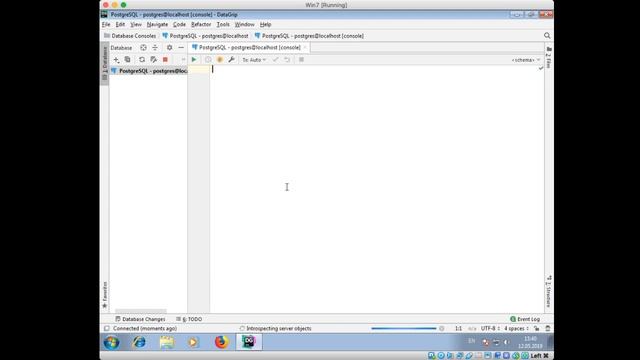Click tool windows toggle icon at bottom-left corner
Image resolution: width=640 pixels, height=360 pixels.
point(107,329)
